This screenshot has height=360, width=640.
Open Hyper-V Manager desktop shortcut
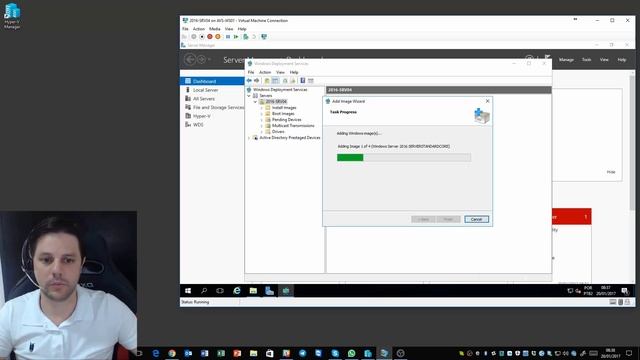click(x=12, y=16)
